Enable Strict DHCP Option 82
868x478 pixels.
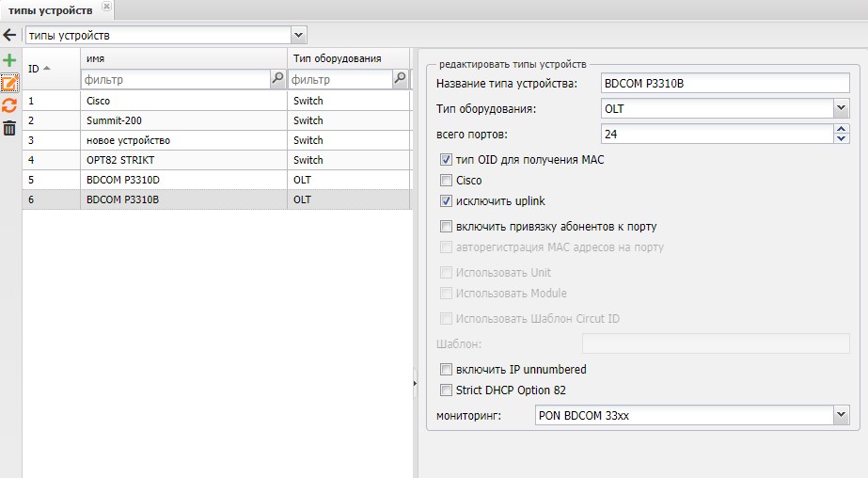click(x=447, y=390)
